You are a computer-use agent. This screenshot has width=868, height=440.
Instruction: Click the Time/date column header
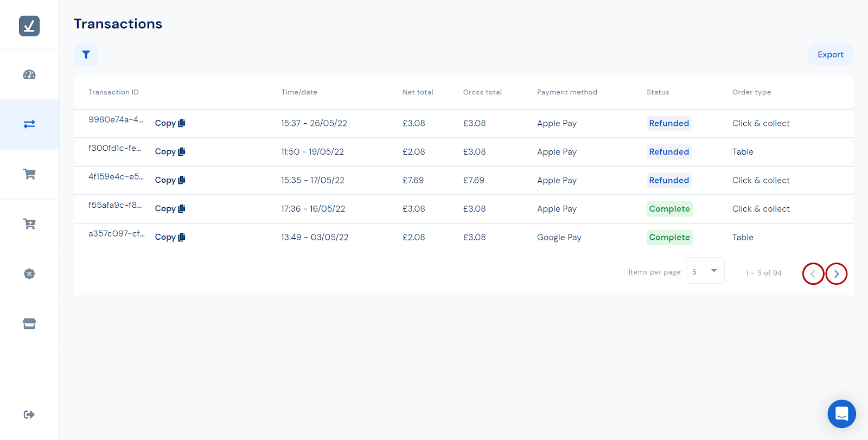[299, 92]
